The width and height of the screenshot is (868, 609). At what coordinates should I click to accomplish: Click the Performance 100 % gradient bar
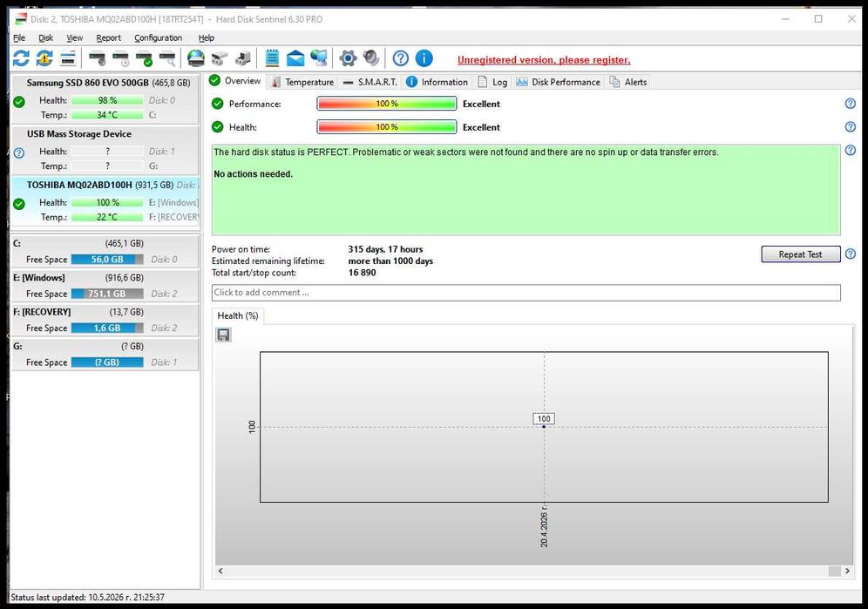click(387, 104)
